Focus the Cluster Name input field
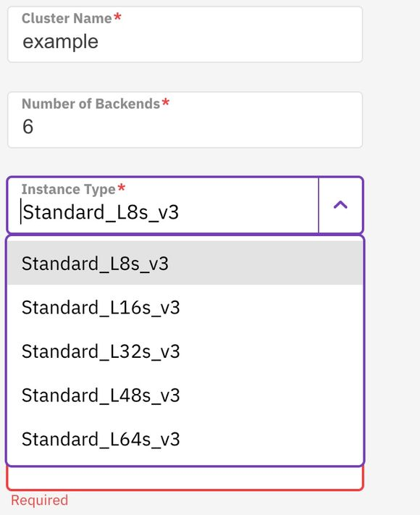The image size is (420, 515). 185,35
